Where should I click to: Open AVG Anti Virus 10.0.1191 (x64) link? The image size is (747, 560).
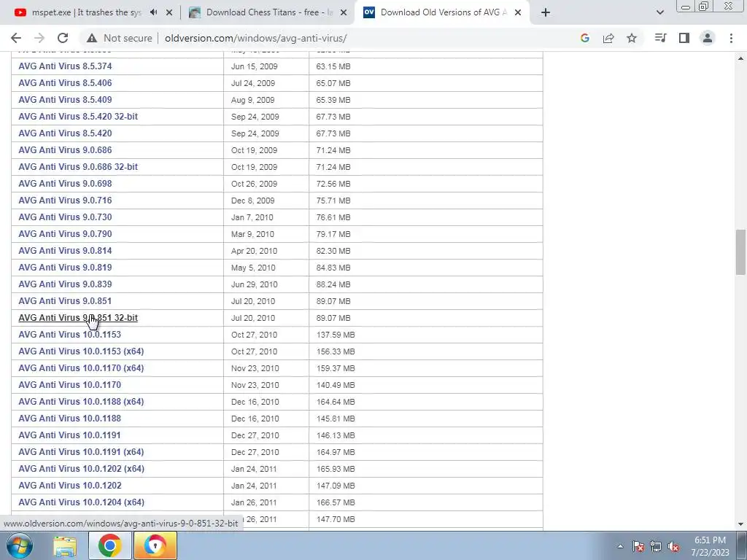(x=81, y=452)
